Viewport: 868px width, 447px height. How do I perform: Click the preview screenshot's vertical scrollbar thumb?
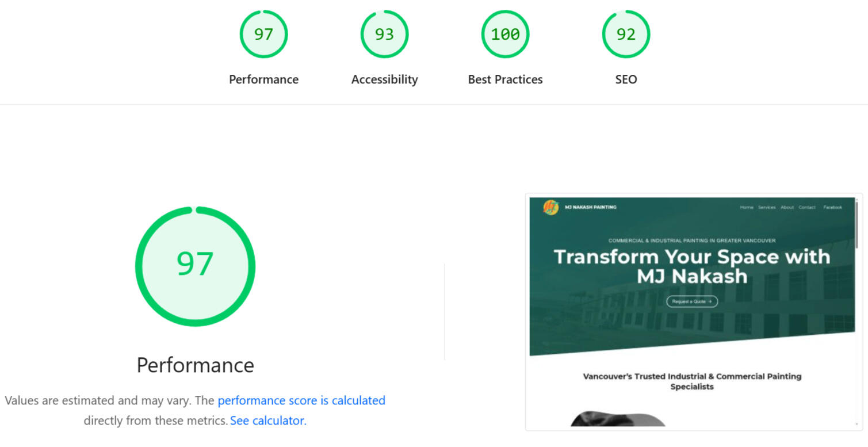click(856, 224)
